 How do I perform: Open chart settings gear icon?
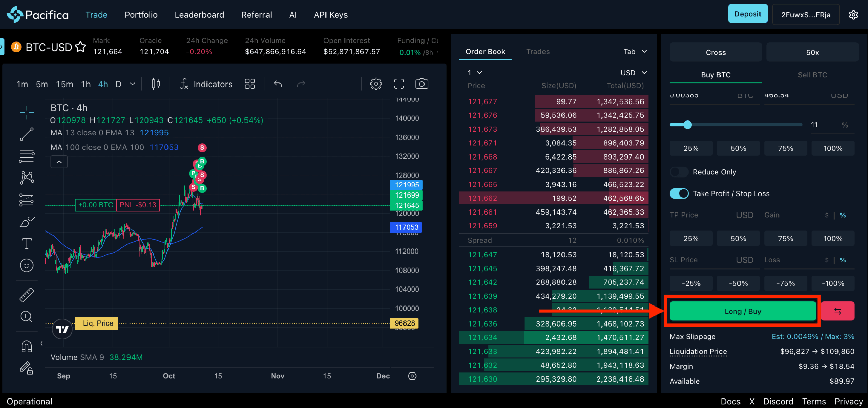pyautogui.click(x=376, y=84)
